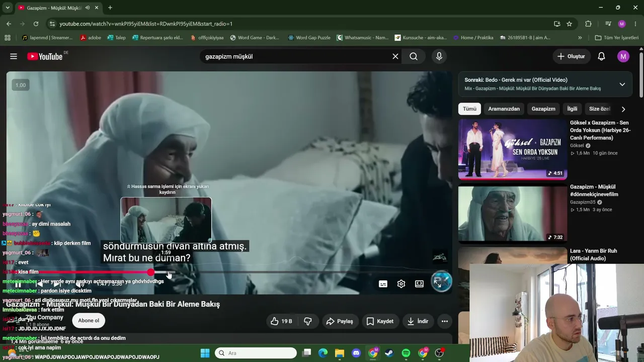Click the Windows taskbar Ara search box
Viewport: 644px width, 362px height.
click(x=256, y=353)
